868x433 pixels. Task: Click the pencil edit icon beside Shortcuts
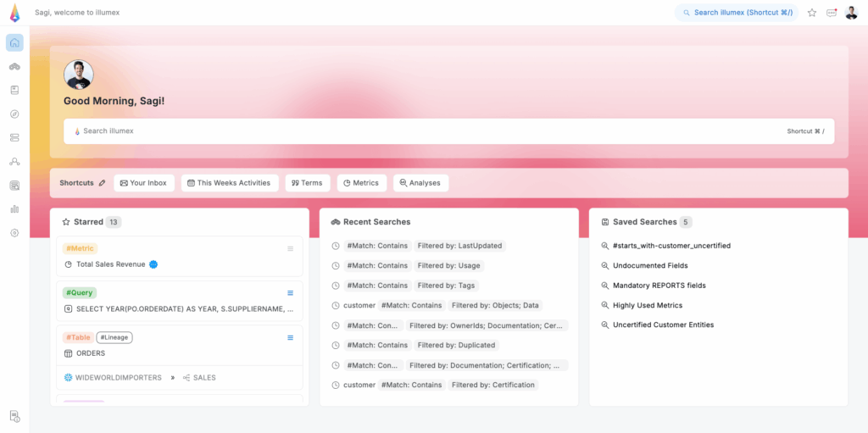click(103, 183)
